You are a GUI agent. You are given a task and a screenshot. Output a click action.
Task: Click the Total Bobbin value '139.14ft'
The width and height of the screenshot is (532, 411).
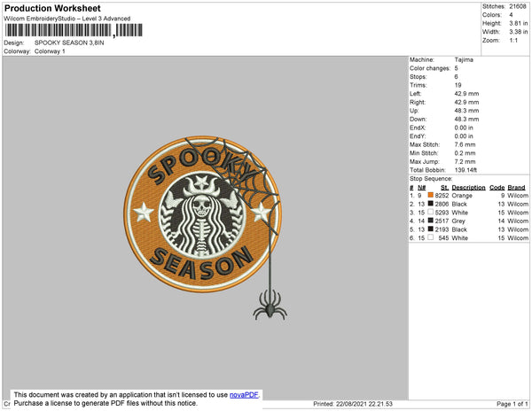click(465, 170)
